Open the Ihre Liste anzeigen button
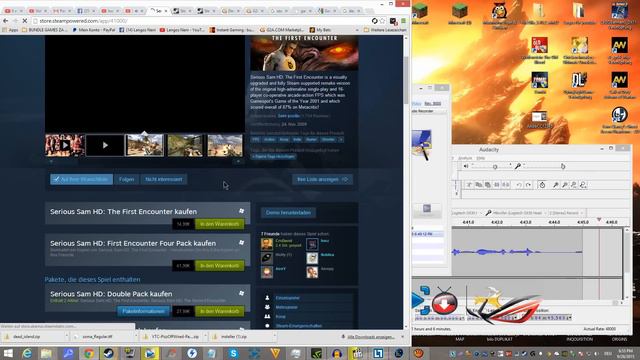This screenshot has height=360, width=640. [x=322, y=179]
